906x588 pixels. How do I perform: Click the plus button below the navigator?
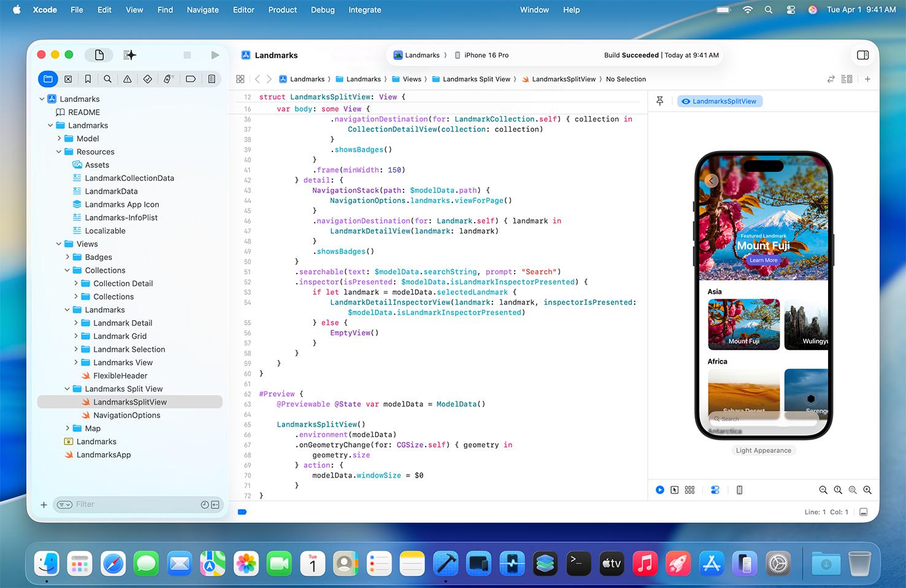coord(44,505)
